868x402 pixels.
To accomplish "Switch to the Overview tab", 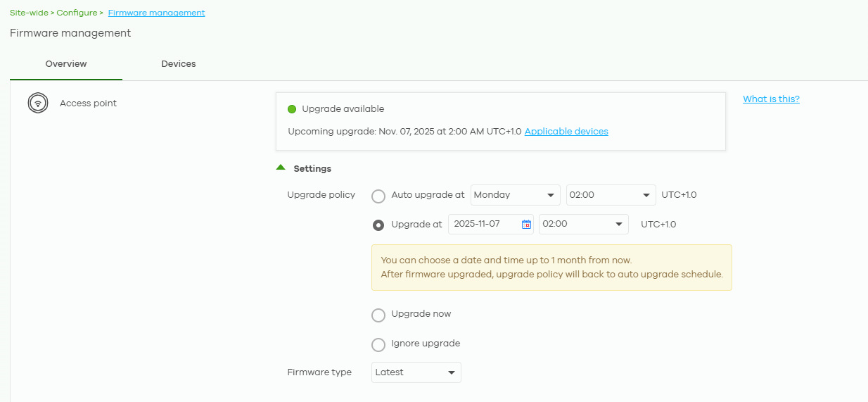I will (66, 64).
